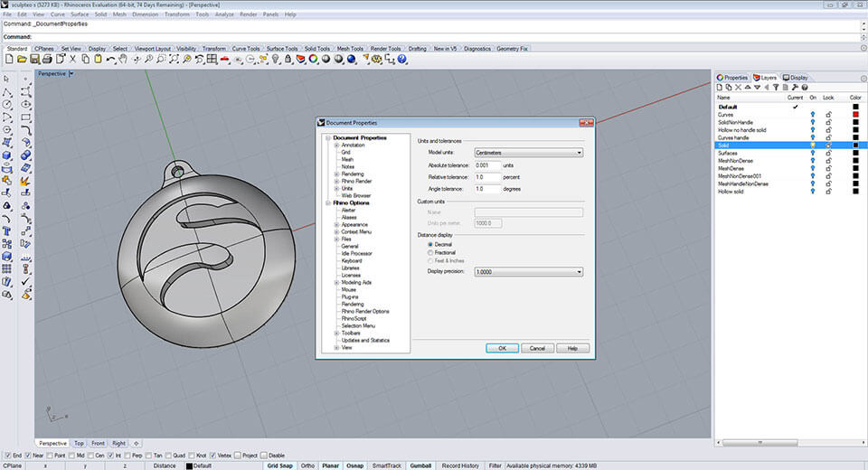Select the Pan hand tool
The width and height of the screenshot is (868, 470).
click(x=123, y=59)
